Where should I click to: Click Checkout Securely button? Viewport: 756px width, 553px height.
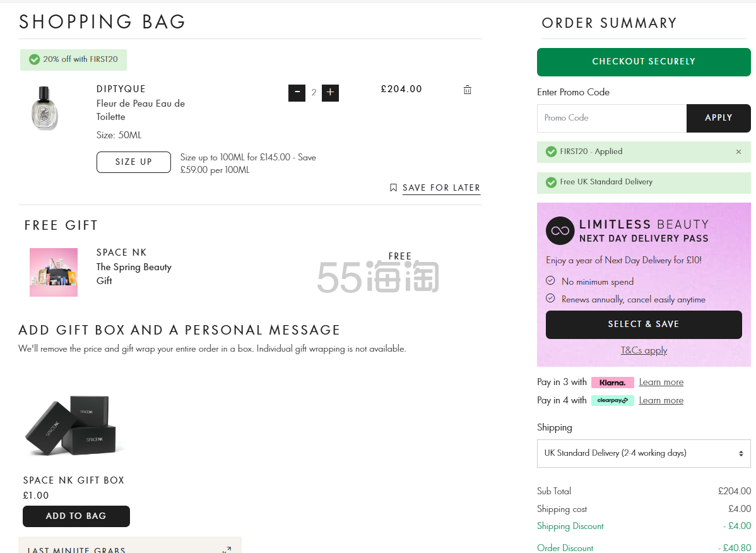644,61
